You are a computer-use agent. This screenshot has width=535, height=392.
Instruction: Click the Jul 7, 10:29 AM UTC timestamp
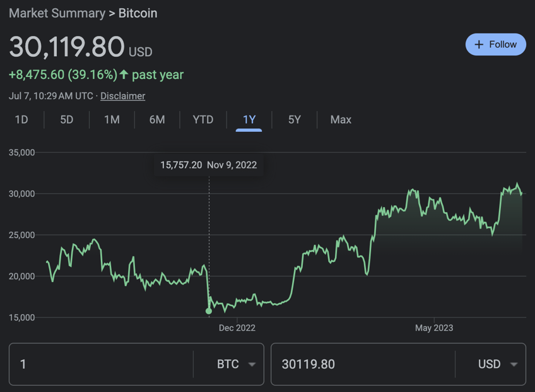(51, 96)
